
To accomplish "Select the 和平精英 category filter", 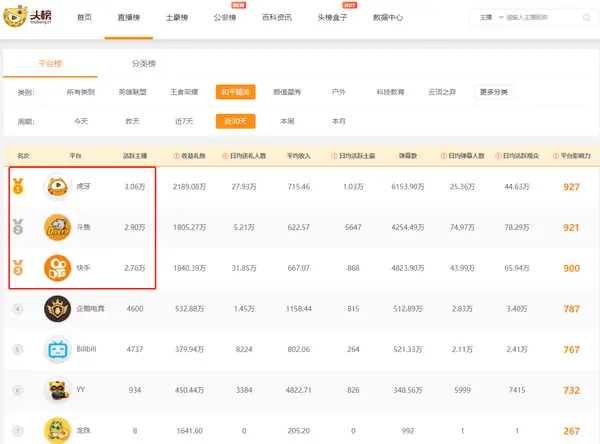I will [236, 92].
